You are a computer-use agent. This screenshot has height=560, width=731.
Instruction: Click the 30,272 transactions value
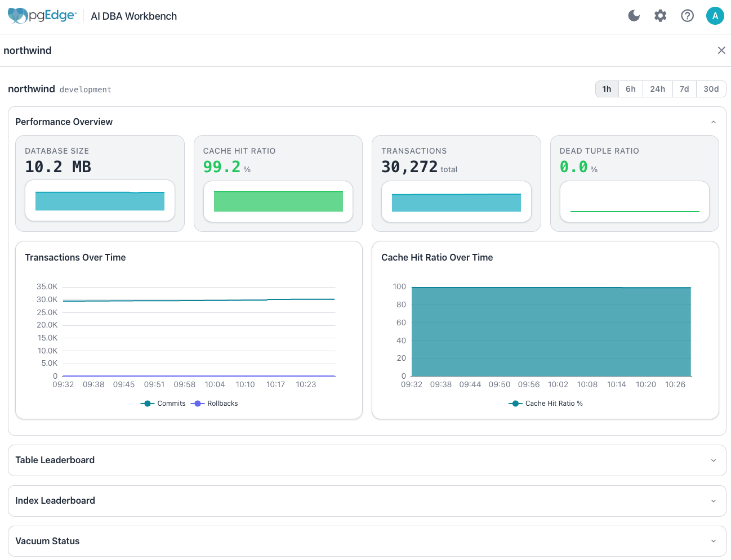coord(409,167)
